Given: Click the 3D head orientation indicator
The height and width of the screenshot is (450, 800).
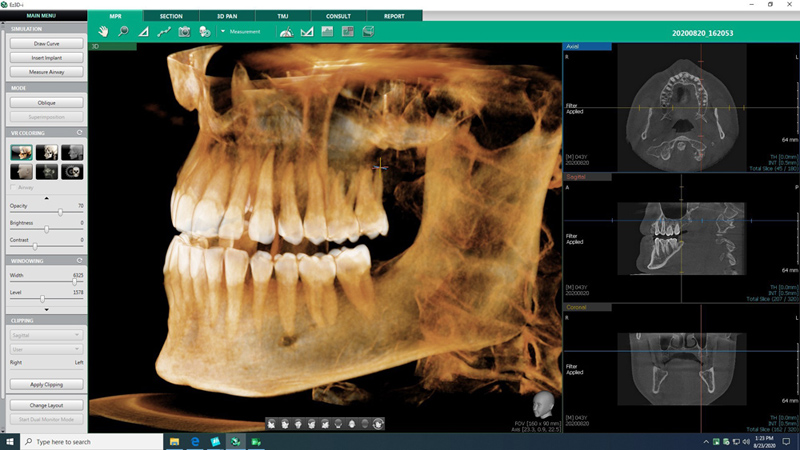Looking at the screenshot, I should click(x=543, y=406).
